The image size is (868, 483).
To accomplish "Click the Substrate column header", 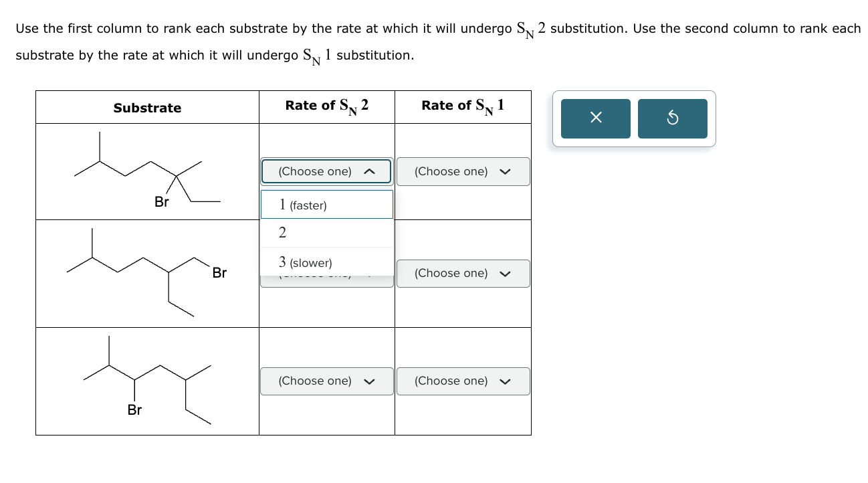I will (147, 108).
